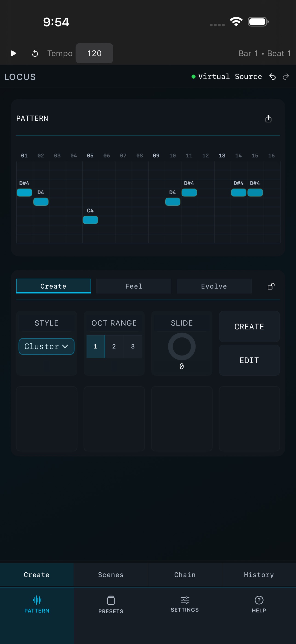Select octave range 1
Screen dimensions: 296x644
click(x=96, y=346)
